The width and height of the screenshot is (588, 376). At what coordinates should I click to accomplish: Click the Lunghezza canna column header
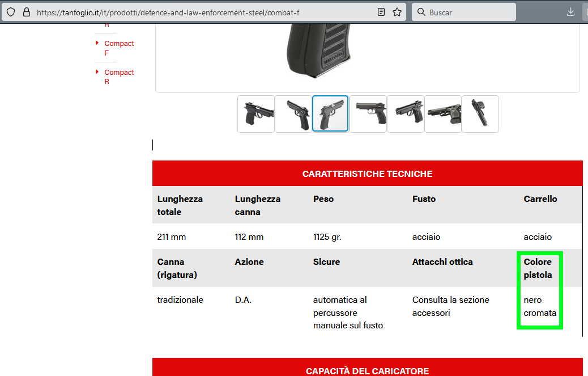258,205
